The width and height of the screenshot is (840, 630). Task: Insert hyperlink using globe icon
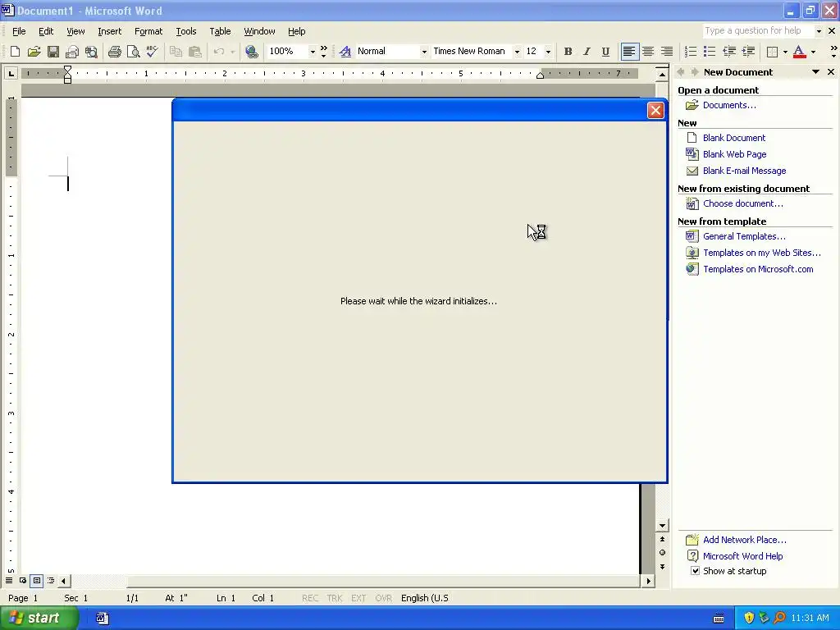(x=251, y=52)
